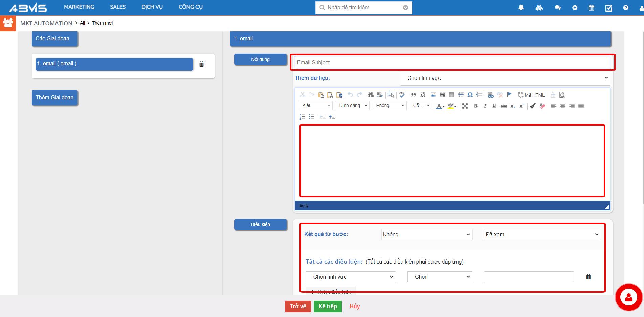Open the text color picker
The height and width of the screenshot is (317, 644).
[440, 106]
